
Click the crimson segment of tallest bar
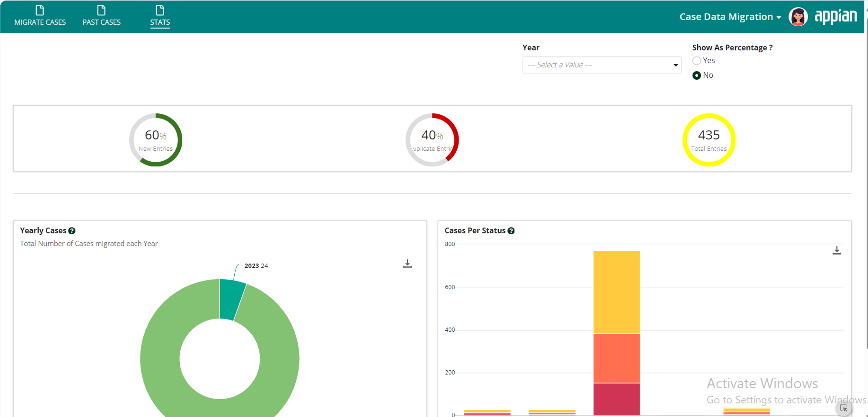616,399
